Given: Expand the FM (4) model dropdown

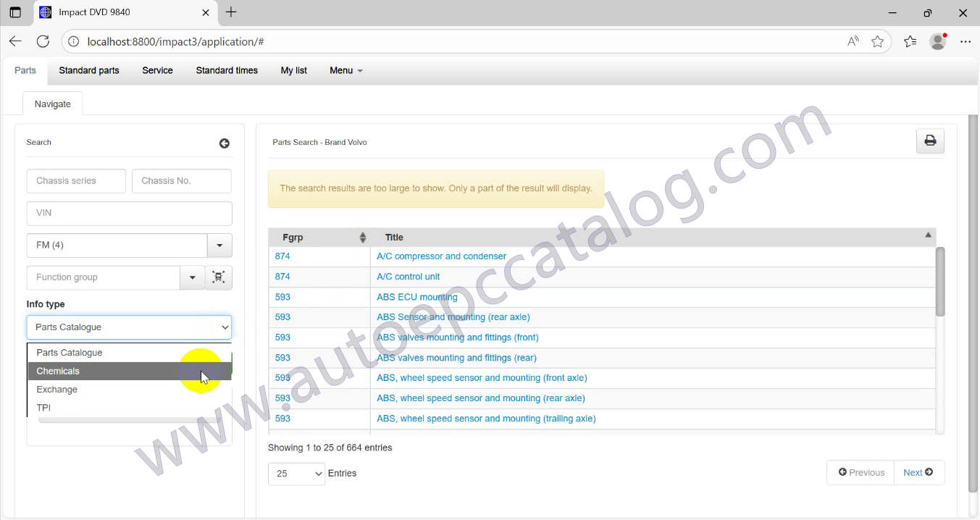Looking at the screenshot, I should click(x=219, y=246).
